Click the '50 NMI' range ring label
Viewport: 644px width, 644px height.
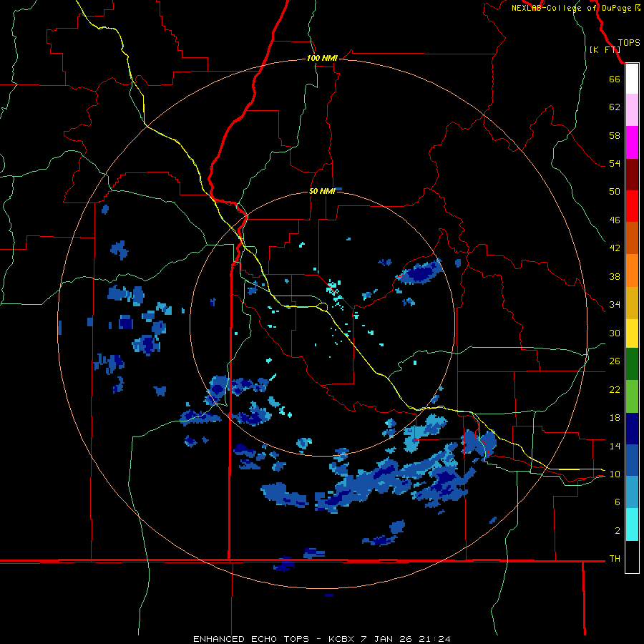coord(322,191)
